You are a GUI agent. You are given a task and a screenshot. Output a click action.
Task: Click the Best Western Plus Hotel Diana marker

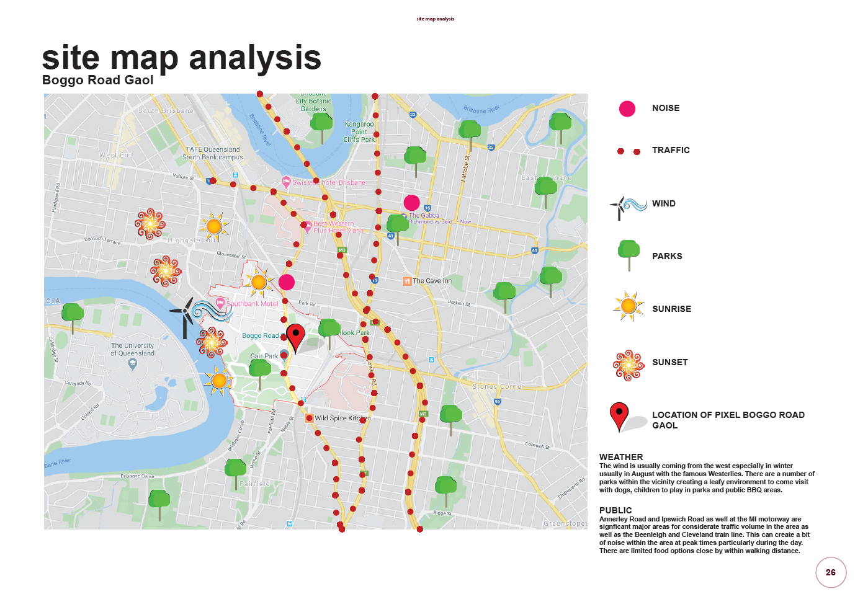point(306,227)
